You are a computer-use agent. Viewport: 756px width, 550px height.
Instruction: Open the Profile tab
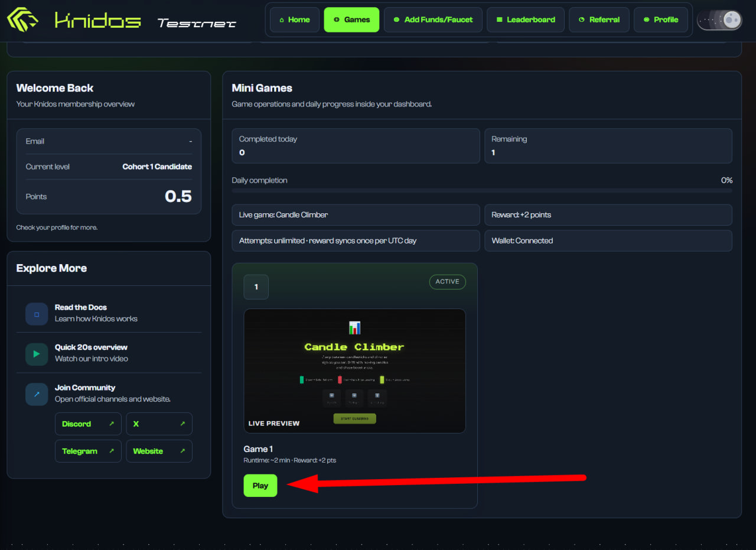tap(661, 19)
